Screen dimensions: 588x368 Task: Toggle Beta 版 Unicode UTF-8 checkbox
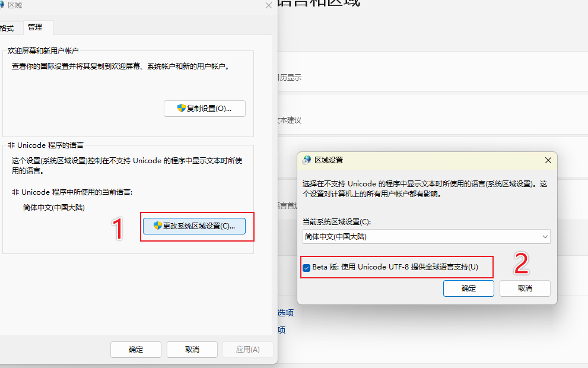307,268
